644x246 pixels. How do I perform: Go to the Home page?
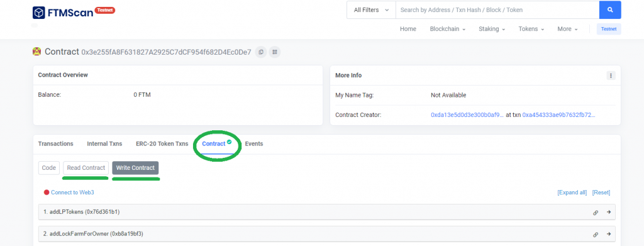click(408, 29)
